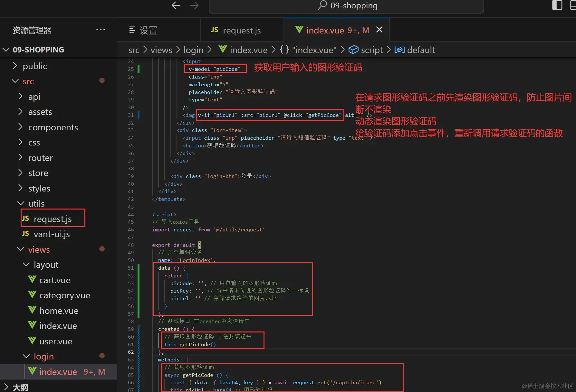Viewport: 576px width, 392px height.
Task: Expand the router folder
Action: (x=58, y=158)
